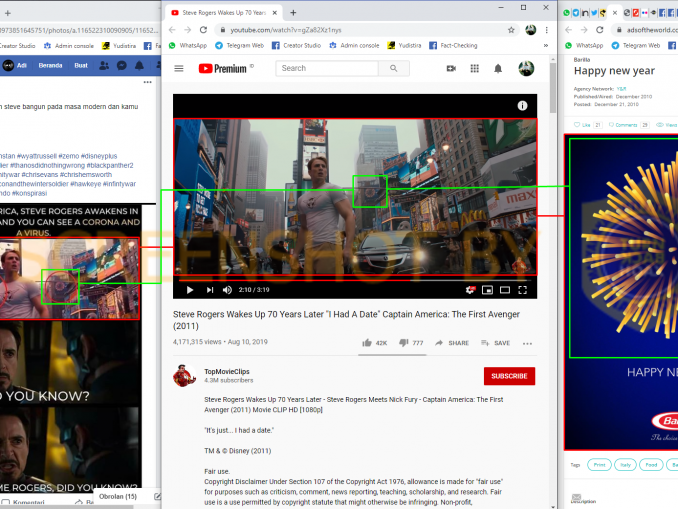The image size is (678, 509).
Task: Open the YouTube hamburger guide menu
Action: click(x=179, y=68)
